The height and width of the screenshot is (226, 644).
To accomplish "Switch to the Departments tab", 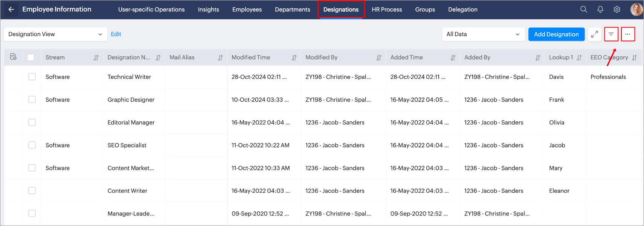I will click(293, 9).
